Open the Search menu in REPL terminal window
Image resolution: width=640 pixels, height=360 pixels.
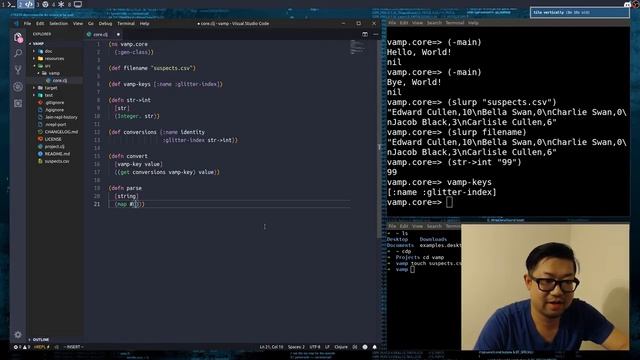click(x=434, y=23)
